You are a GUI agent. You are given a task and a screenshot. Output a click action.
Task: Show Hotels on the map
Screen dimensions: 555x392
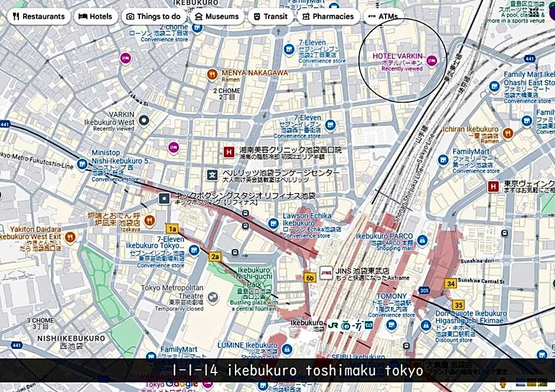(96, 17)
